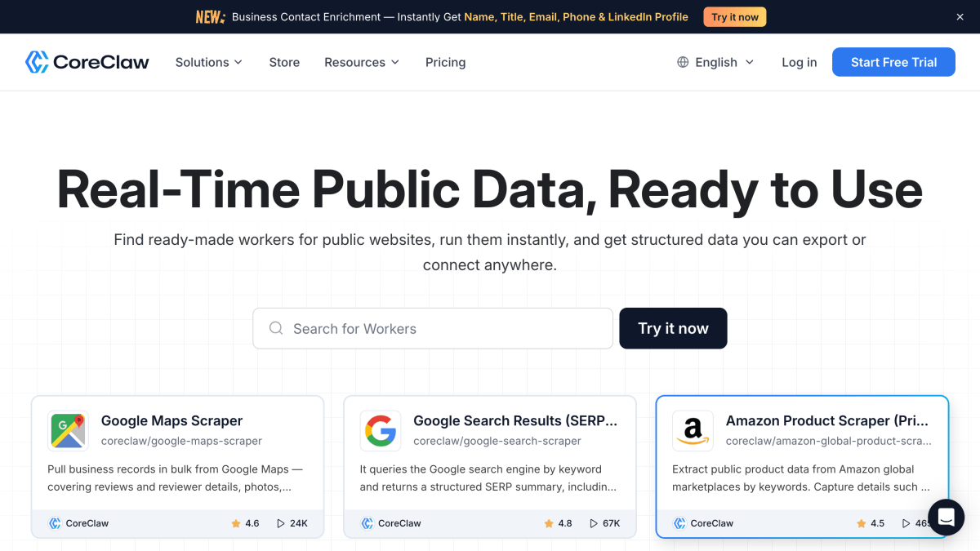
Task: Open the chat support bubble icon
Action: 946,517
